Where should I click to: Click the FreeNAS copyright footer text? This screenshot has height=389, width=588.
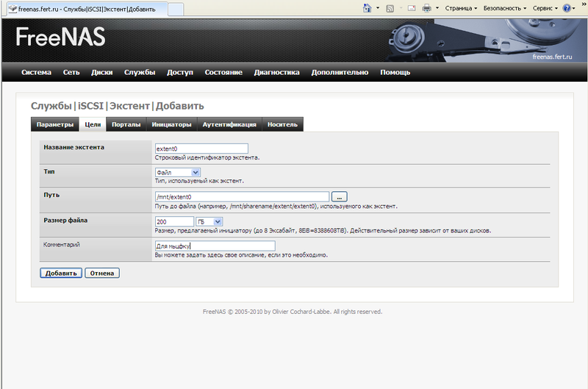[293, 312]
